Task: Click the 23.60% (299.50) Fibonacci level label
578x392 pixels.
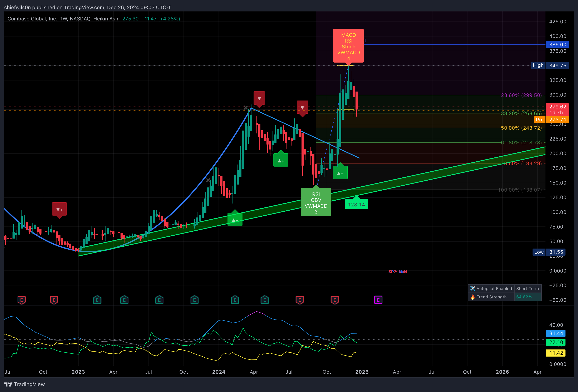Action: 521,95
